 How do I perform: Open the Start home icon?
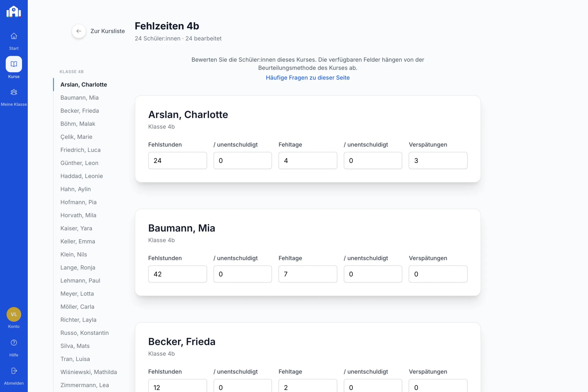click(x=14, y=36)
